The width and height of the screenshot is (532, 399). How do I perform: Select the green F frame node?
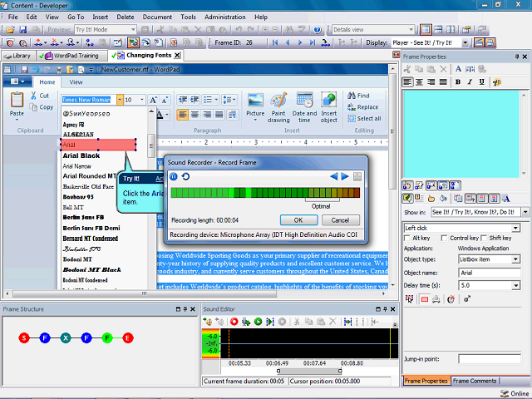point(107,338)
